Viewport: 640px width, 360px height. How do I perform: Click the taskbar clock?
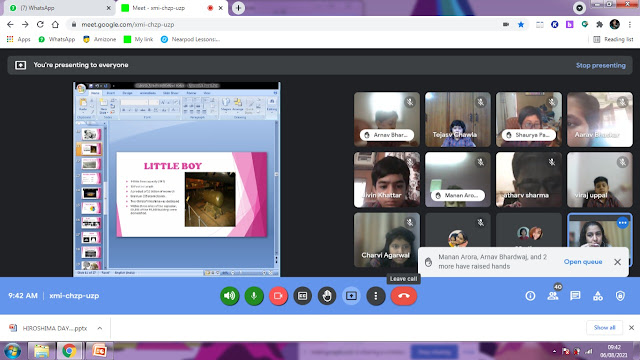(x=614, y=351)
